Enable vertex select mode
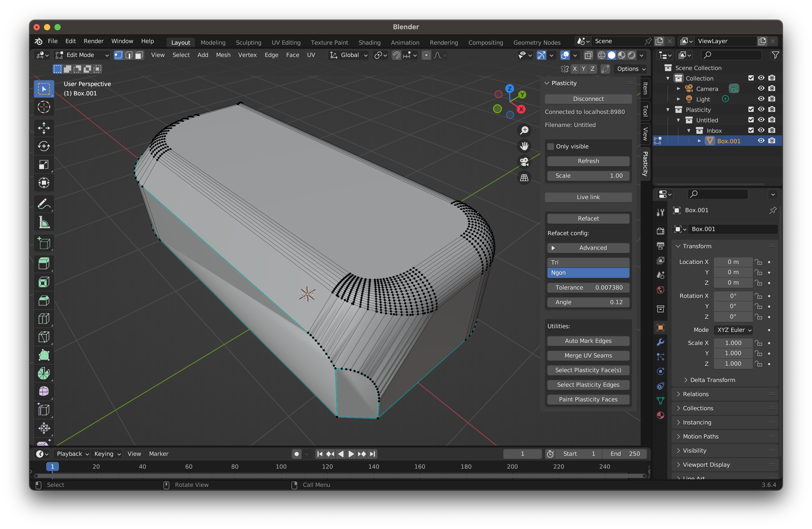812x529 pixels. coord(119,55)
